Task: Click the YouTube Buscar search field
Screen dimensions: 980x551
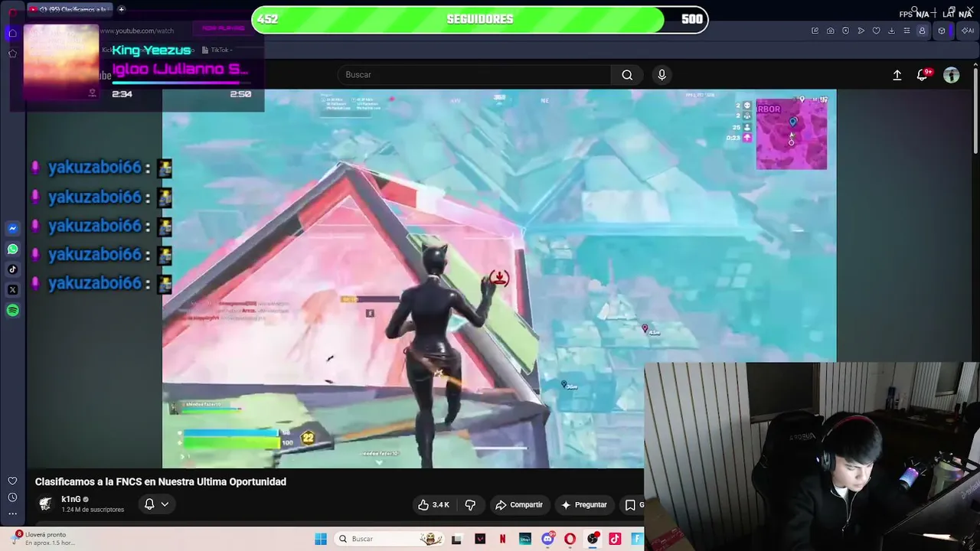Action: [x=475, y=75]
